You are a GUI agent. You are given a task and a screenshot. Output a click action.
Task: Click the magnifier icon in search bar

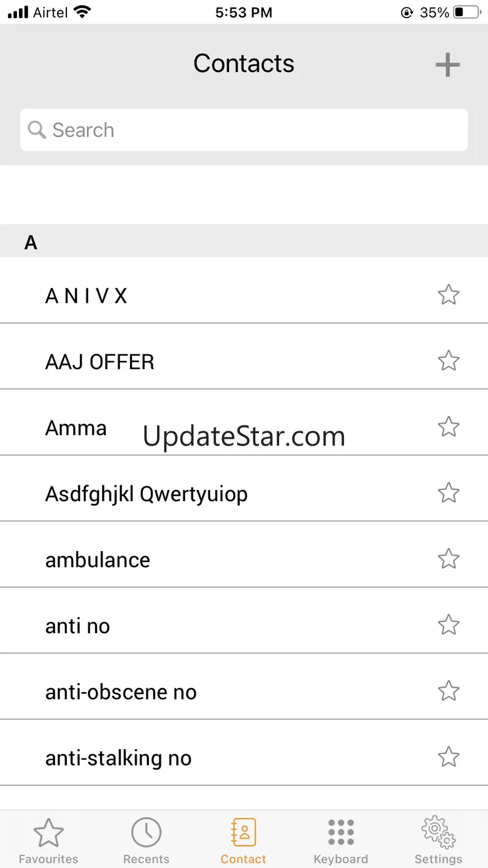coord(37,130)
